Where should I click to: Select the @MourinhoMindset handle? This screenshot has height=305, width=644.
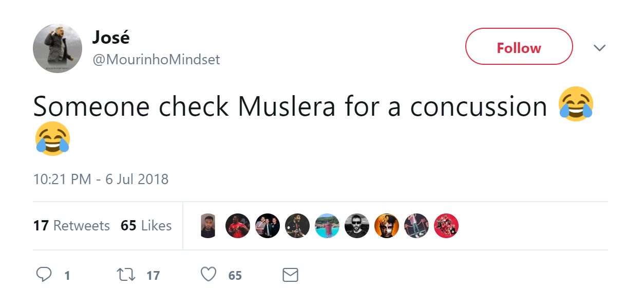point(156,59)
